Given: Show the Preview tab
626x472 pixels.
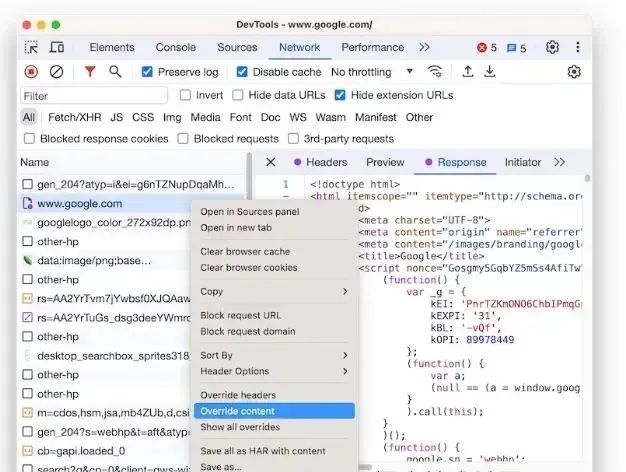Looking at the screenshot, I should [385, 162].
